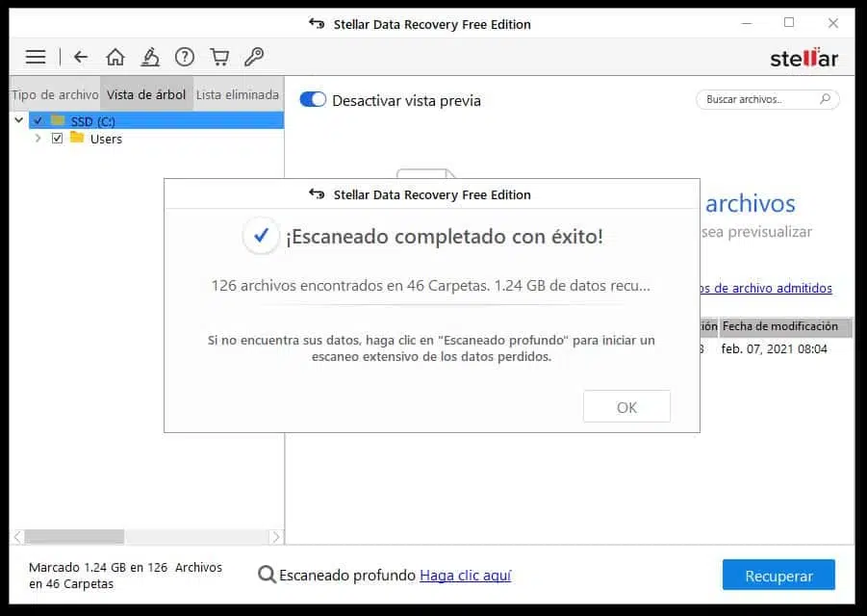Select the Vista de árbol tab
Image resolution: width=867 pixels, height=616 pixels.
(146, 94)
